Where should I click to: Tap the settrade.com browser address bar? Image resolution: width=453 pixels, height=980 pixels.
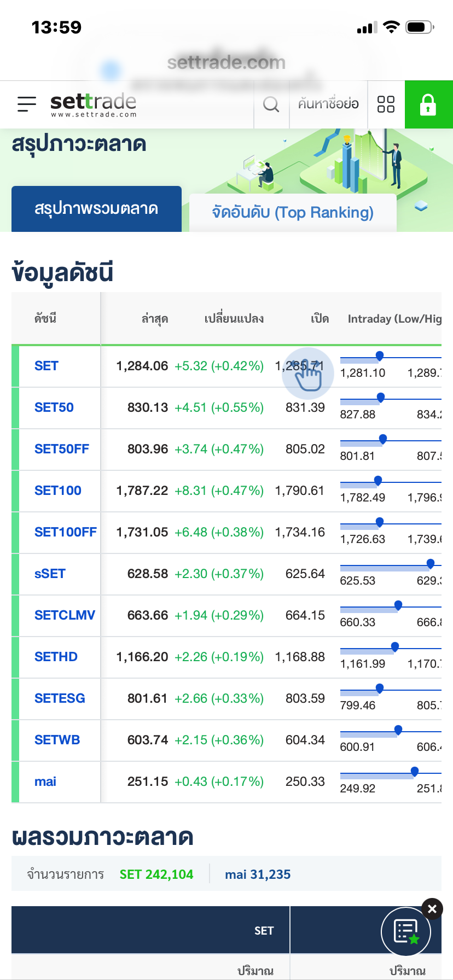point(226,63)
